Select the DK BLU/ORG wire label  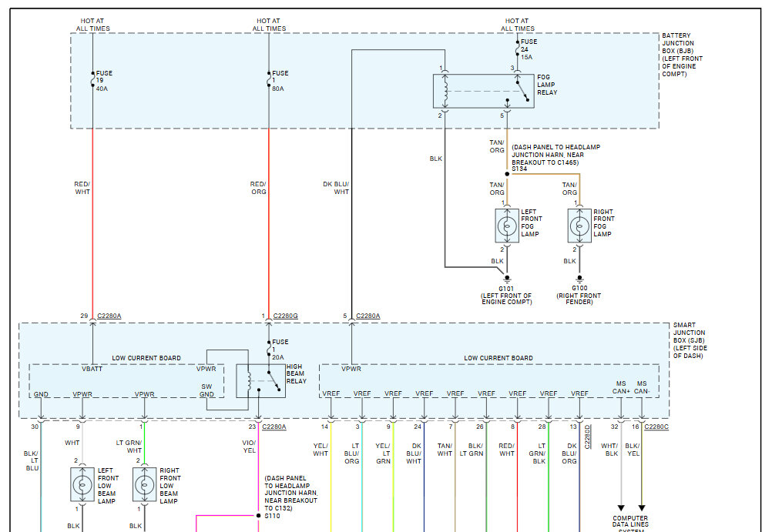[x=569, y=453]
